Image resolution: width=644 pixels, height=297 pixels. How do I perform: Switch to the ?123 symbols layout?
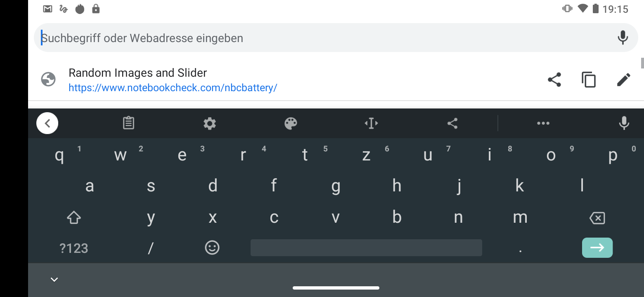74,248
